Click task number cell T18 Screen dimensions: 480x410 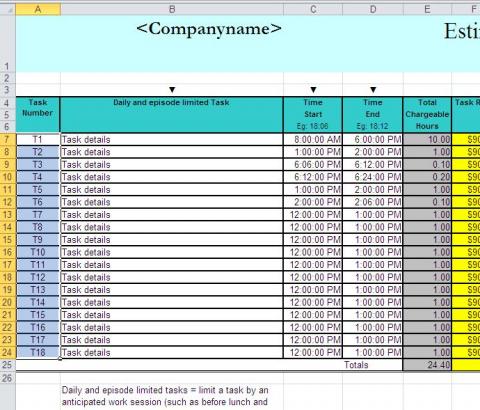[38, 352]
